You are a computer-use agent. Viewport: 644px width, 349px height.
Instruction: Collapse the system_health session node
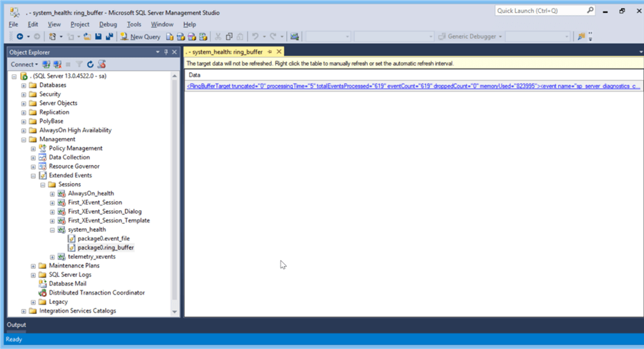click(x=52, y=230)
